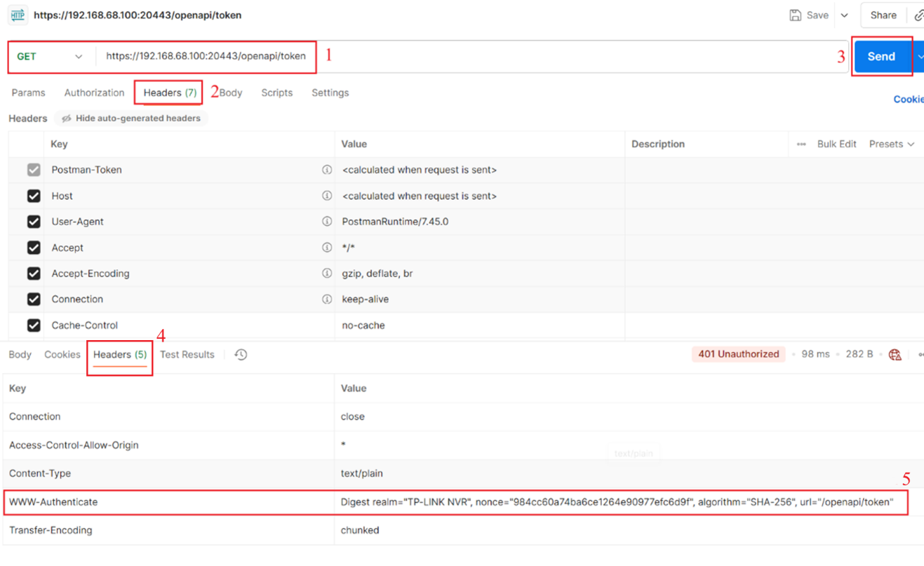Click Bulk Edit link
The height and width of the screenshot is (566, 924).
click(x=836, y=144)
